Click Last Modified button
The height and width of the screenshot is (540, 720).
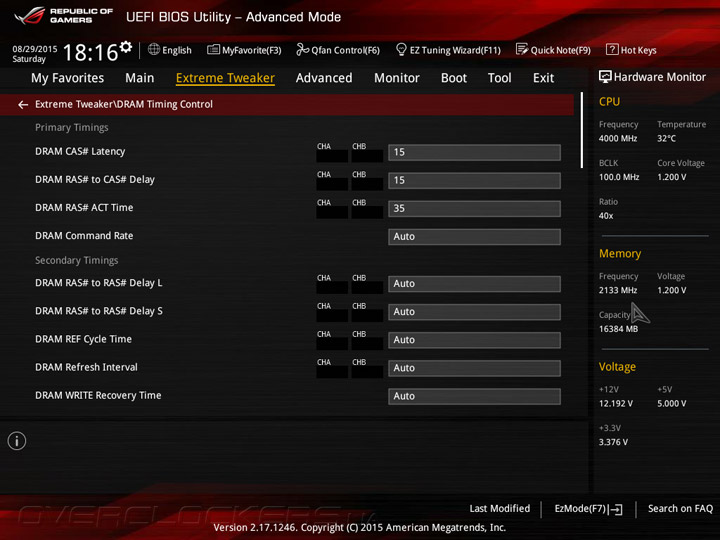click(500, 508)
